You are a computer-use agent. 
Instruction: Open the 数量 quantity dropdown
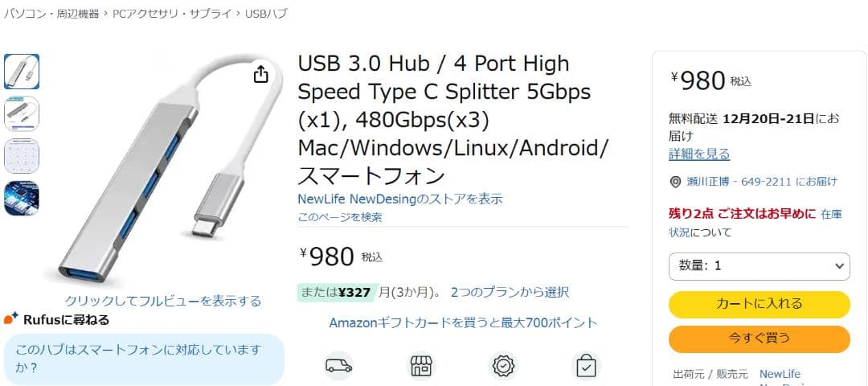(759, 265)
